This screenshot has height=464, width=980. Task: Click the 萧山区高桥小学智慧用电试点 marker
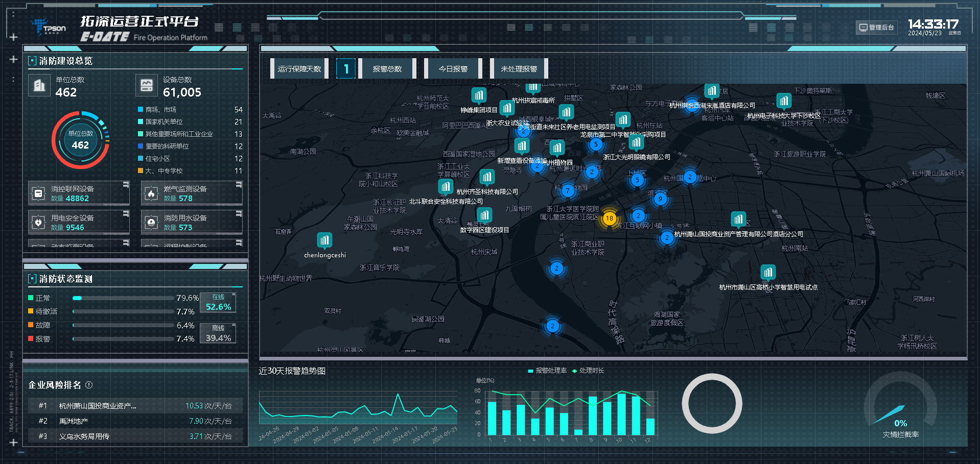[768, 273]
